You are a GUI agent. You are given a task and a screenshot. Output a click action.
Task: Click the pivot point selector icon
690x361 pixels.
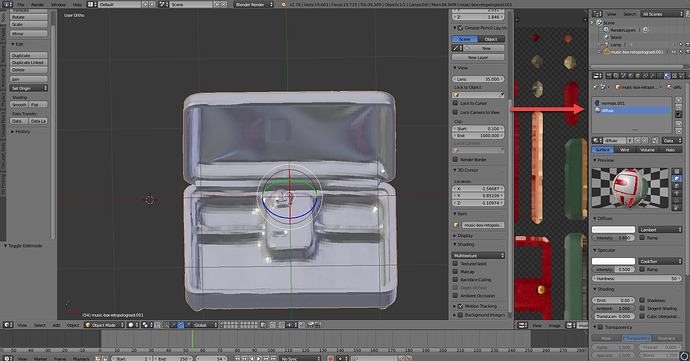tap(146, 325)
